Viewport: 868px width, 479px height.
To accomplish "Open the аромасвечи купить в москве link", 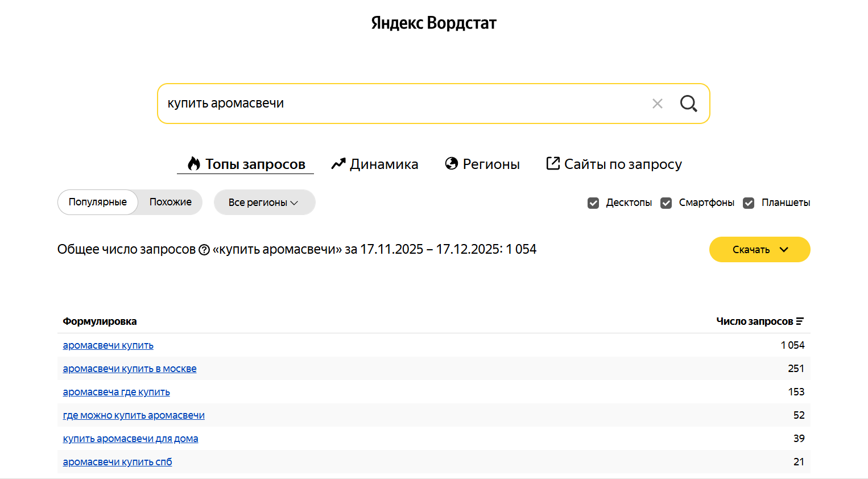I will (130, 369).
